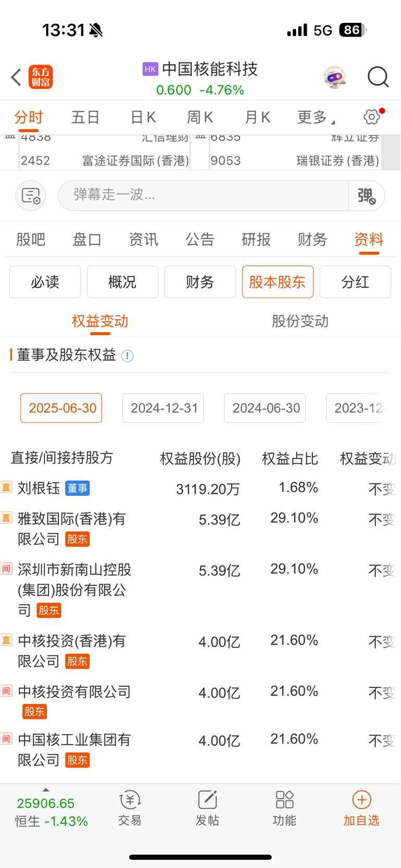
Task: Select the 必读 button
Action: pos(45,282)
